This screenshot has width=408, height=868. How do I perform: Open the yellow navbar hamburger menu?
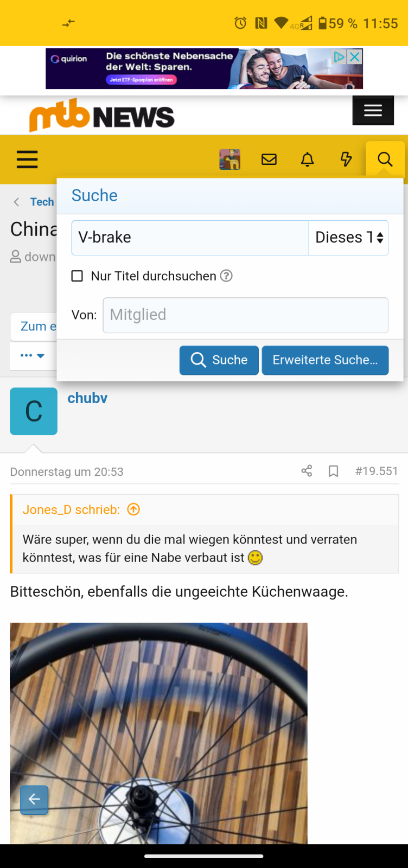[x=27, y=159]
